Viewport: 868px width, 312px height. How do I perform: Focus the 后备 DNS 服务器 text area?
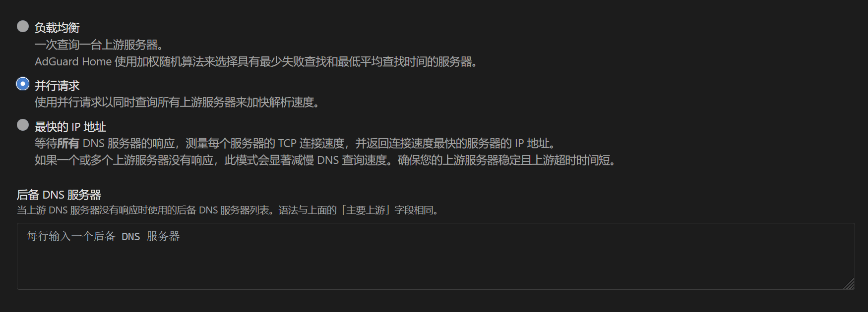[436, 256]
